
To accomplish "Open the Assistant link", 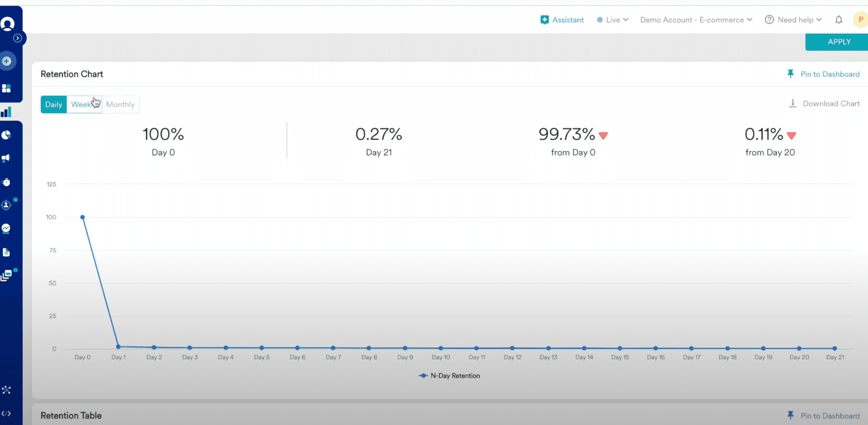I will point(568,20).
